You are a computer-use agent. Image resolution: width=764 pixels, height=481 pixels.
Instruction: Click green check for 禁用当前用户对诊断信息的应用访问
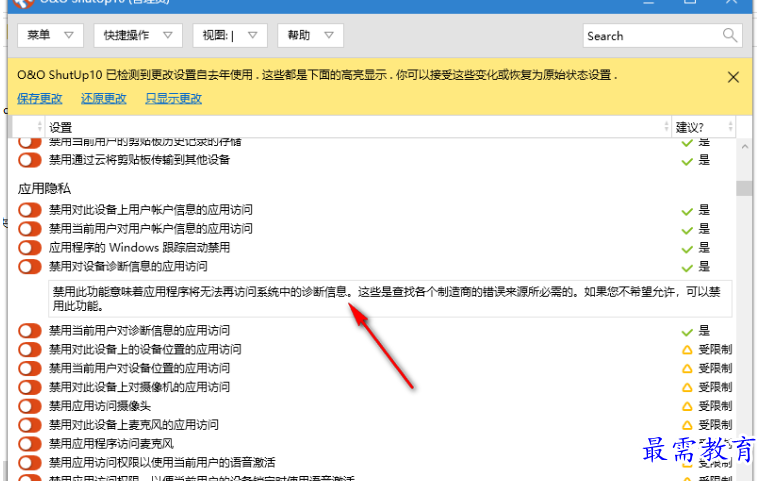[x=687, y=332]
